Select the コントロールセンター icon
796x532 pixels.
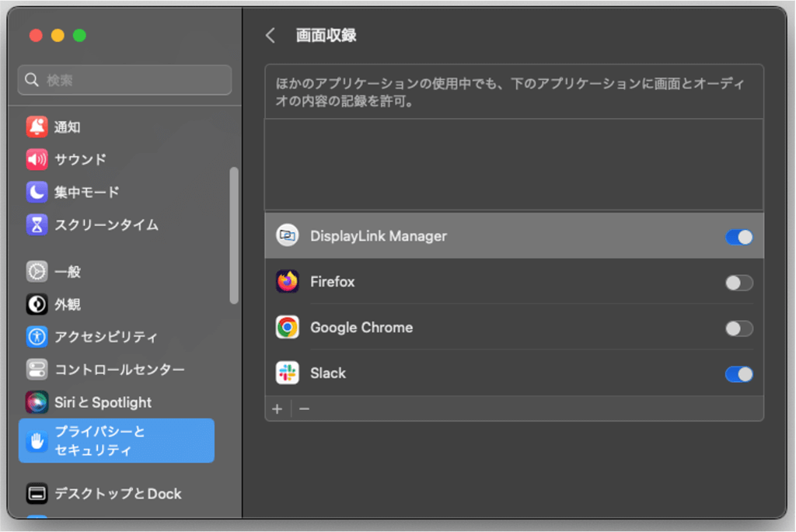[36, 370]
